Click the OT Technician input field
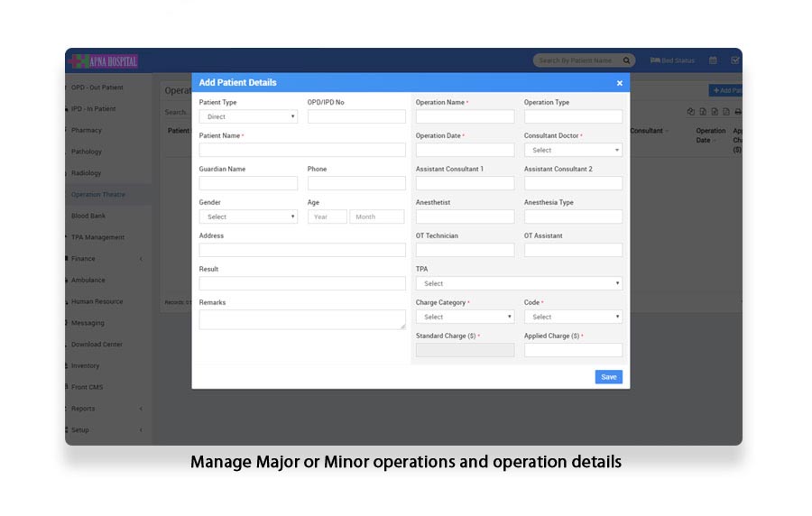Image resolution: width=812 pixels, height=516 pixels. (x=465, y=250)
